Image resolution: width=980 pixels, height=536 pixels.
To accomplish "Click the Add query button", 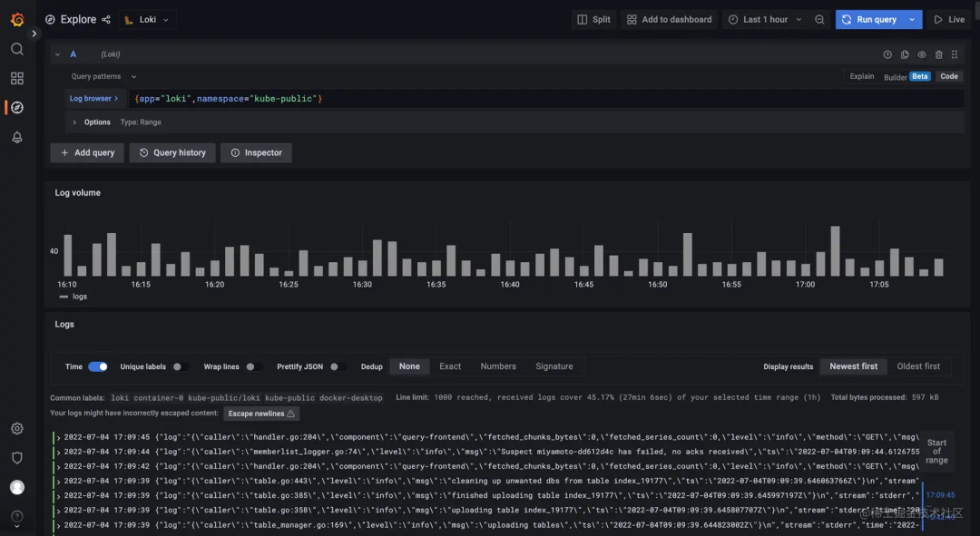I will (87, 152).
